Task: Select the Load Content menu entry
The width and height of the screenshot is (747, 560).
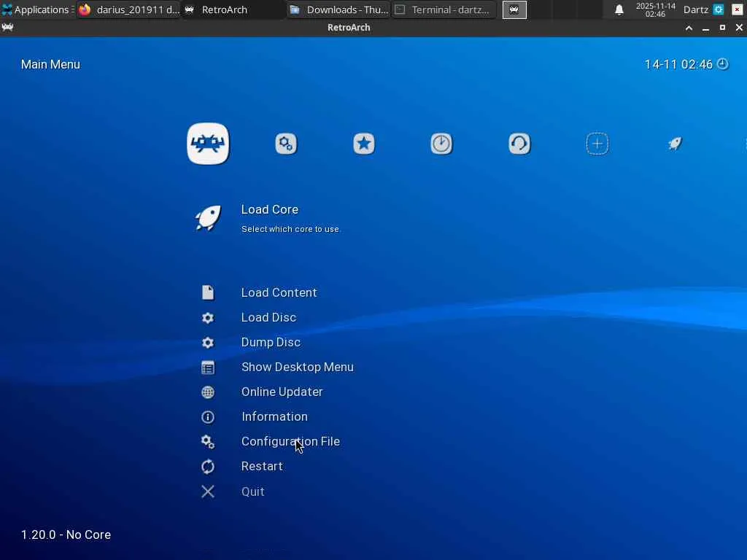Action: coord(279,292)
